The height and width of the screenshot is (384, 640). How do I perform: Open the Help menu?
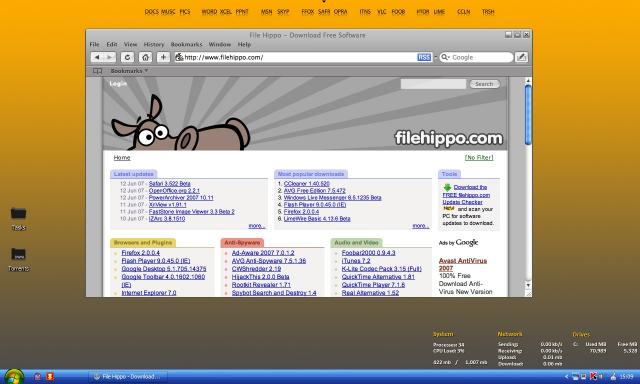tap(244, 44)
